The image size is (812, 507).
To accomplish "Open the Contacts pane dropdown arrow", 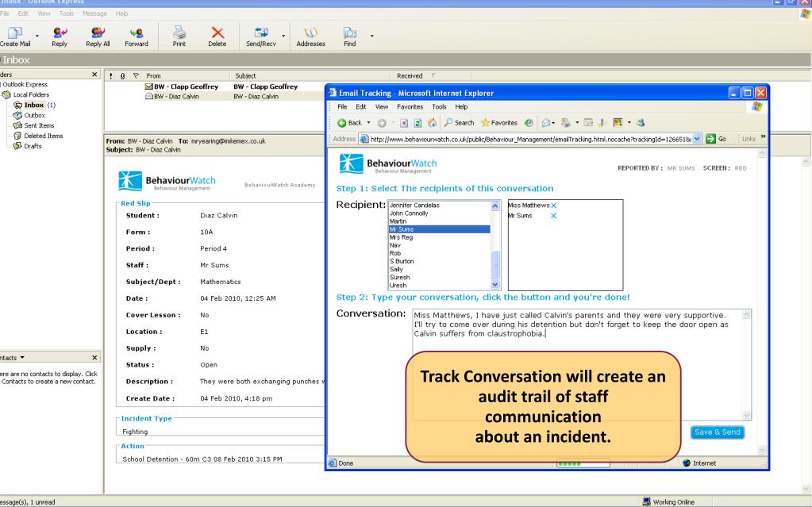I will [x=22, y=357].
